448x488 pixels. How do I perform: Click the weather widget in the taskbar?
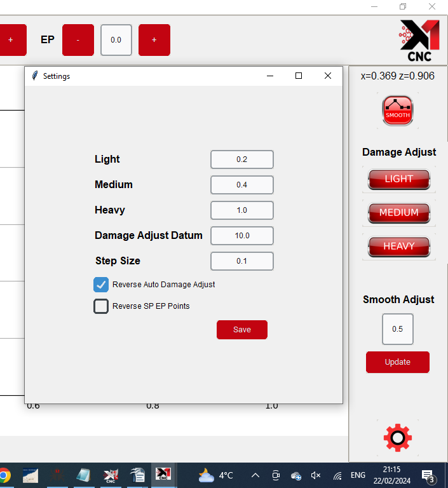coord(216,475)
